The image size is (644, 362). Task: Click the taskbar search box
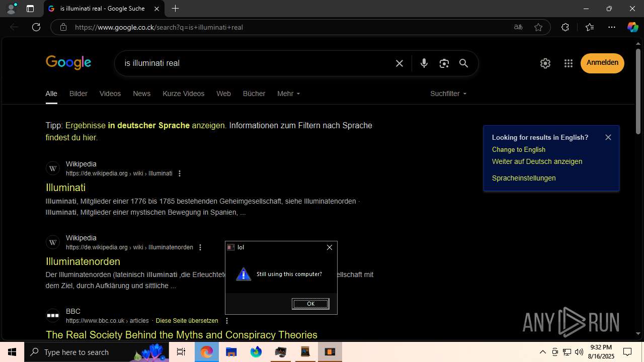(x=96, y=352)
